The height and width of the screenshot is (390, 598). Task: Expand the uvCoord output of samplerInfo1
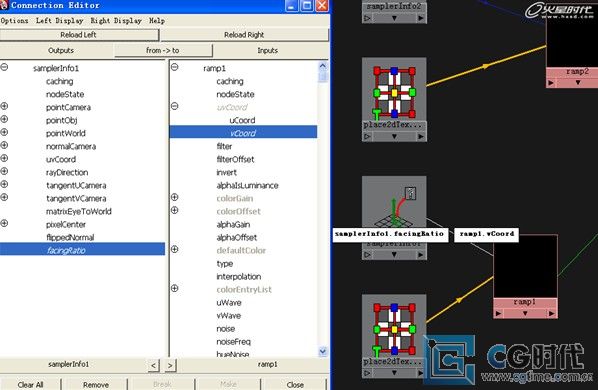(x=4, y=158)
